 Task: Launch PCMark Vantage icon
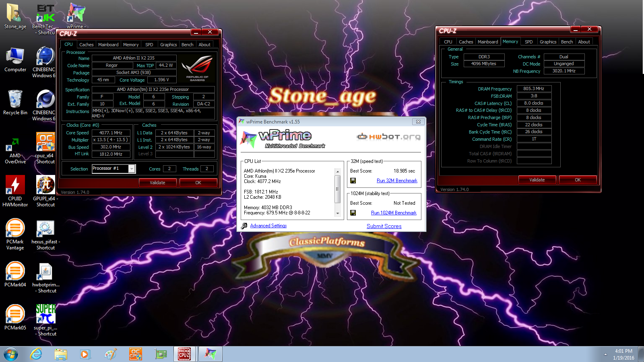pyautogui.click(x=15, y=234)
